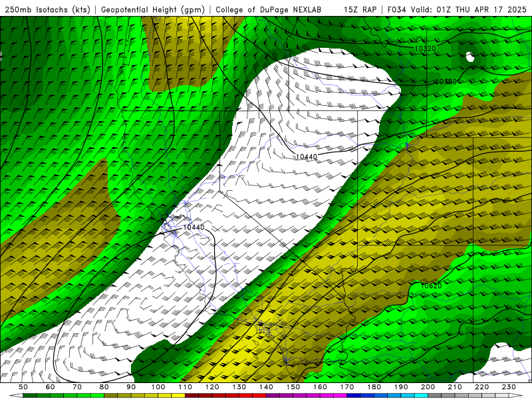Click the 150 kt value on the color scale

(293, 387)
